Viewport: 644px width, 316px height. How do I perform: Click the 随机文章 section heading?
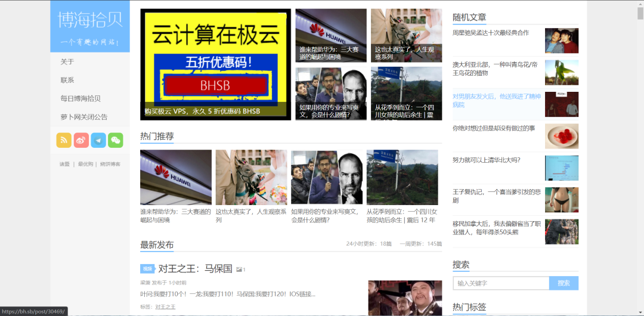tap(469, 17)
